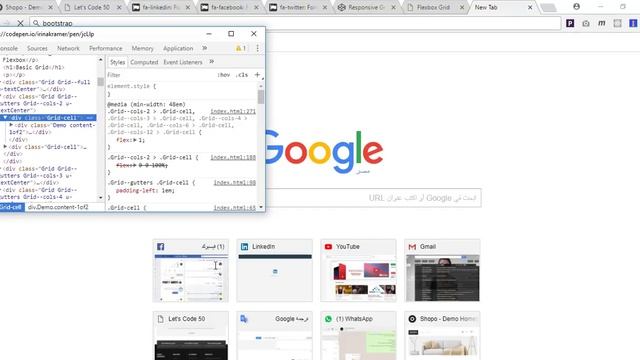Open index.html:188 source link
Viewport: 640px width, 360px height.
(x=233, y=158)
